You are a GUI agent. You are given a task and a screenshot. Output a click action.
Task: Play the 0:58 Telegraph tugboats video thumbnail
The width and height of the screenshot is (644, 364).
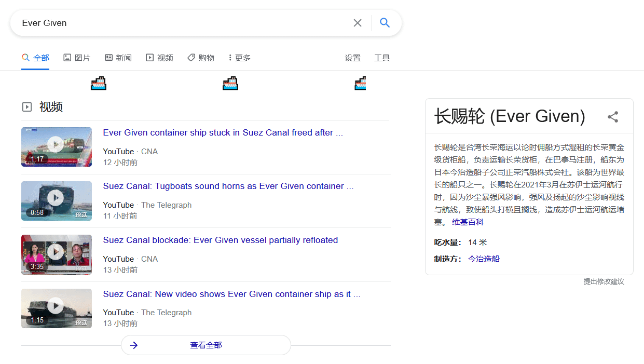(57, 201)
